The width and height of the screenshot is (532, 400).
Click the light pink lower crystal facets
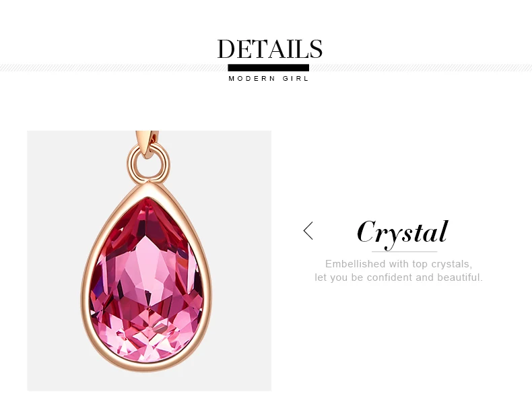147,336
